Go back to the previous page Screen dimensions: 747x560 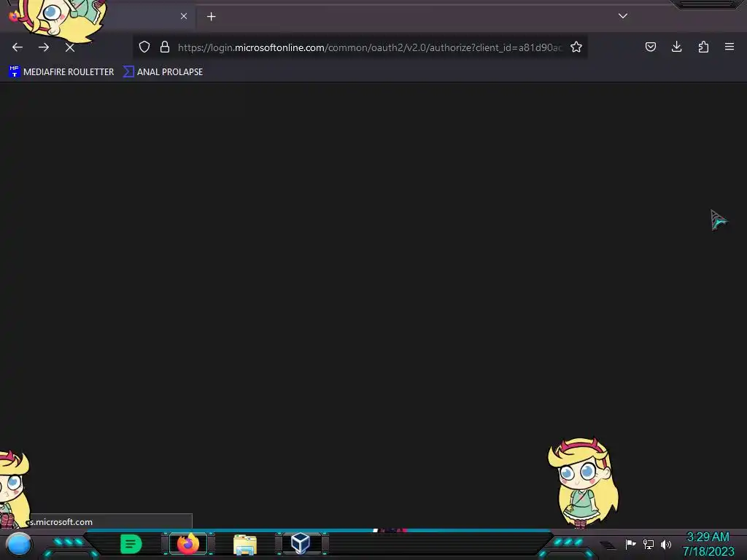click(x=18, y=47)
